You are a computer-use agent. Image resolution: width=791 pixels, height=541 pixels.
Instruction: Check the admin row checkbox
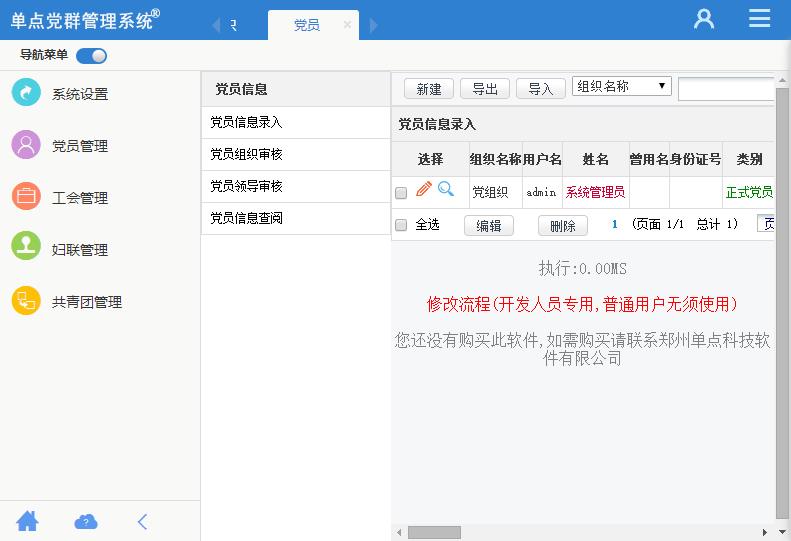pos(401,193)
